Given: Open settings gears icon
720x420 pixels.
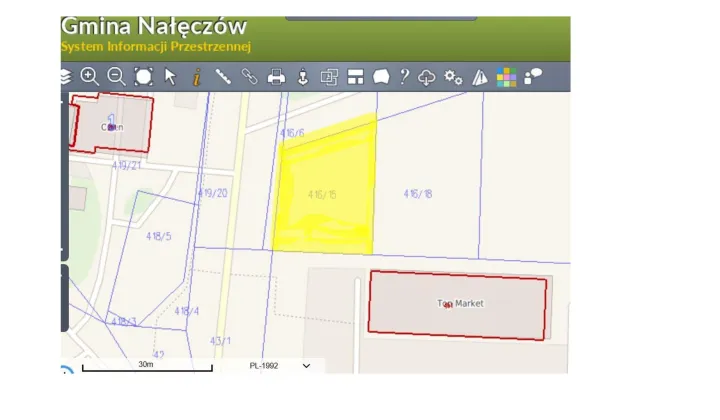Looking at the screenshot, I should [453, 77].
